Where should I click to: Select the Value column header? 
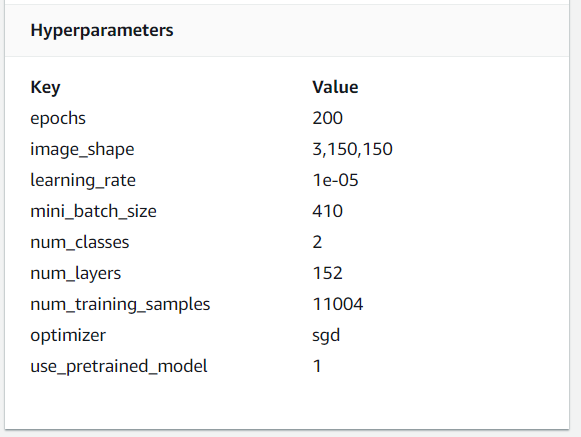[x=335, y=87]
